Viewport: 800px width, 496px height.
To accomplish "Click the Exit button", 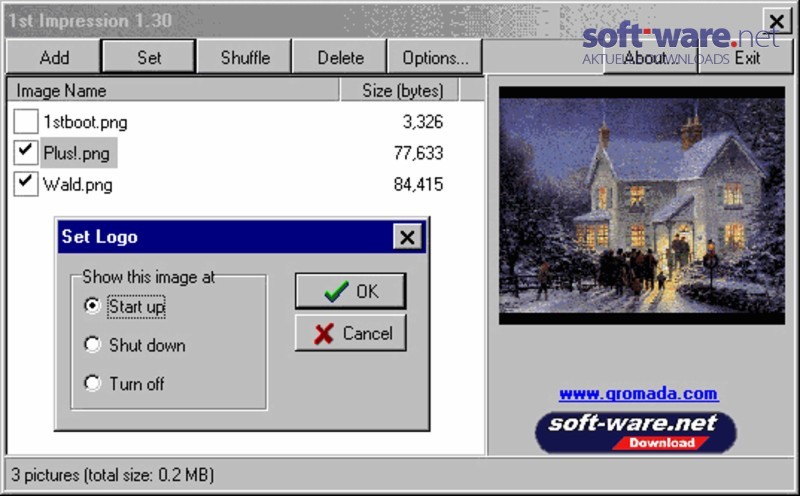I will [746, 57].
